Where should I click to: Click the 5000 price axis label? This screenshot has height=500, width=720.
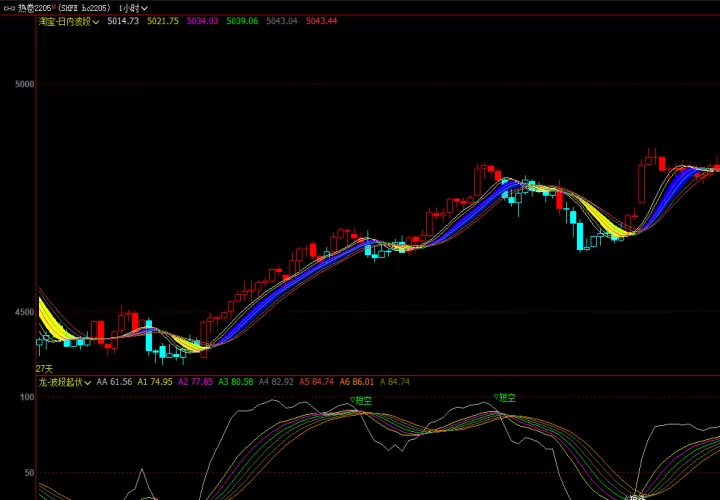[25, 84]
